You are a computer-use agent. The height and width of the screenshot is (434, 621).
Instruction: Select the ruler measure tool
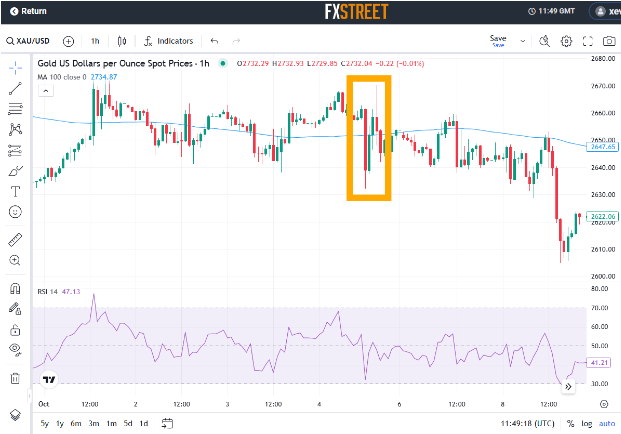click(15, 240)
